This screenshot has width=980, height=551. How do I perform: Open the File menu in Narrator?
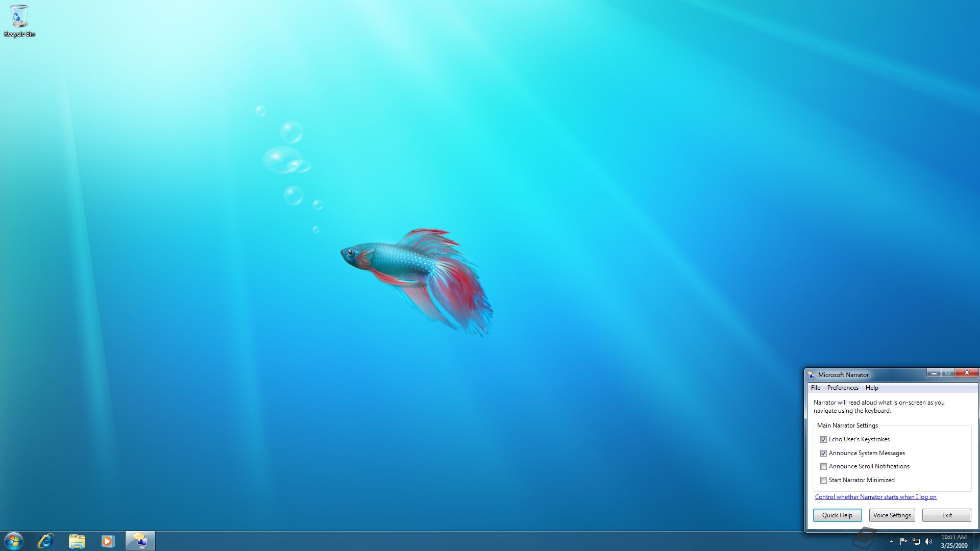pos(816,388)
